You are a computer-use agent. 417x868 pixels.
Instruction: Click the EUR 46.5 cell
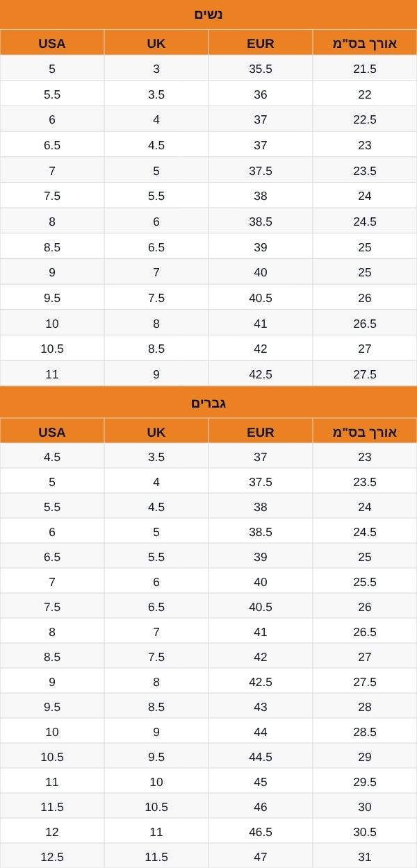(x=261, y=832)
